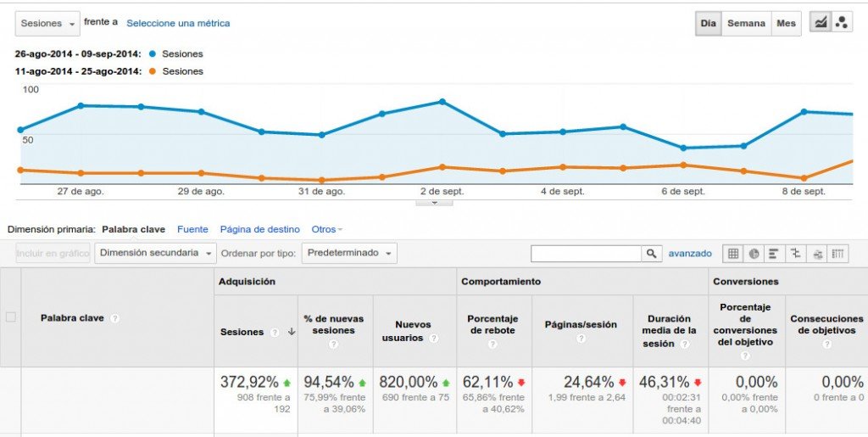Open help icon under % de nuevas sesiones
This screenshot has width=868, height=437.
333,344
